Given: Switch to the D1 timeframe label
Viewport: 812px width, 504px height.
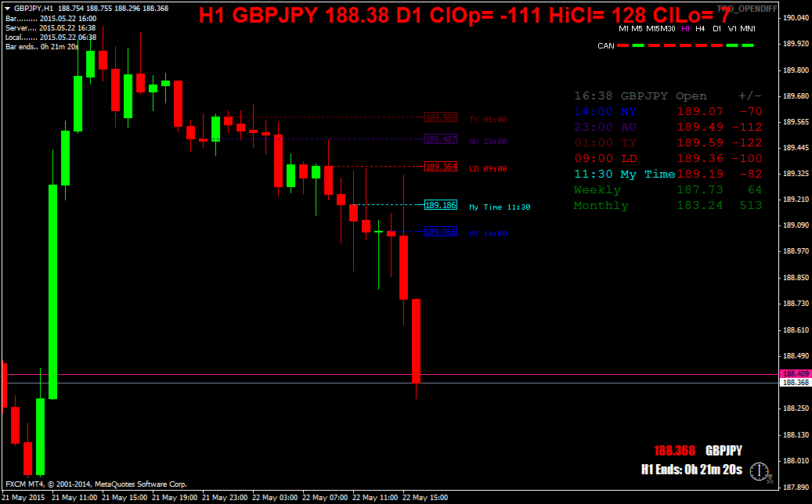Looking at the screenshot, I should click(716, 29).
